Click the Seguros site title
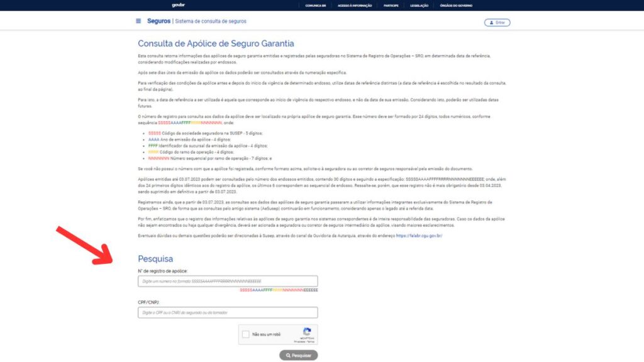The width and height of the screenshot is (644, 362). [x=158, y=21]
